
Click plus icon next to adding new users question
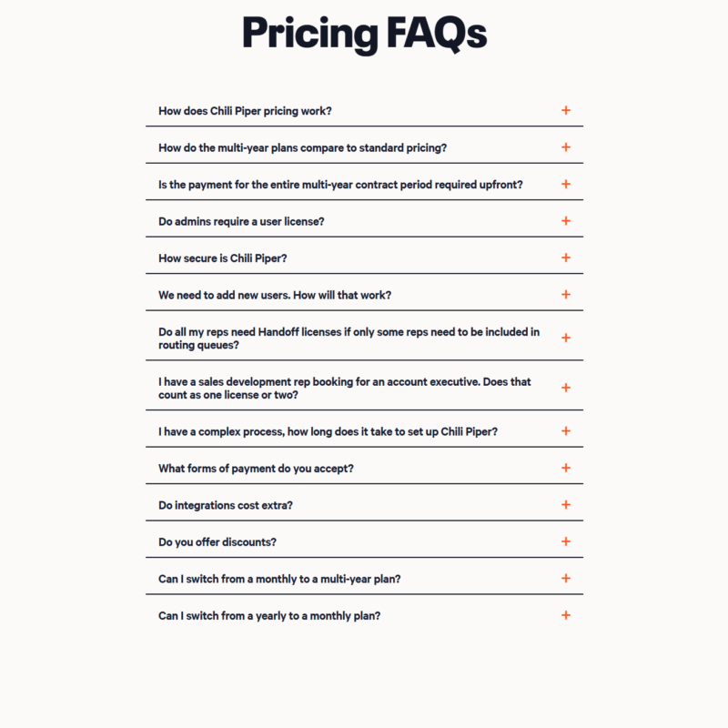click(x=565, y=295)
